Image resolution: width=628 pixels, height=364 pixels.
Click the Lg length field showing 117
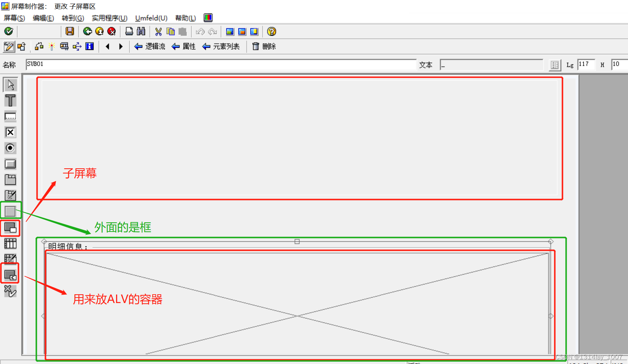point(586,65)
